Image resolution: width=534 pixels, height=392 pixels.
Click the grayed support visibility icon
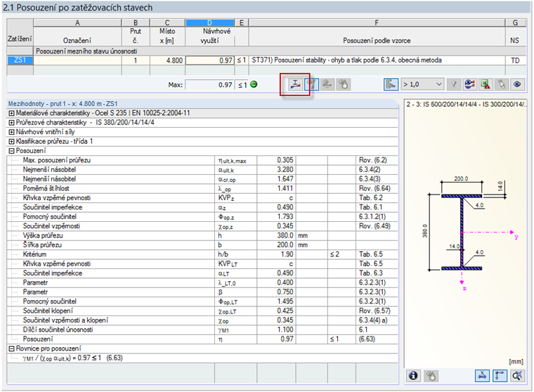[327, 84]
